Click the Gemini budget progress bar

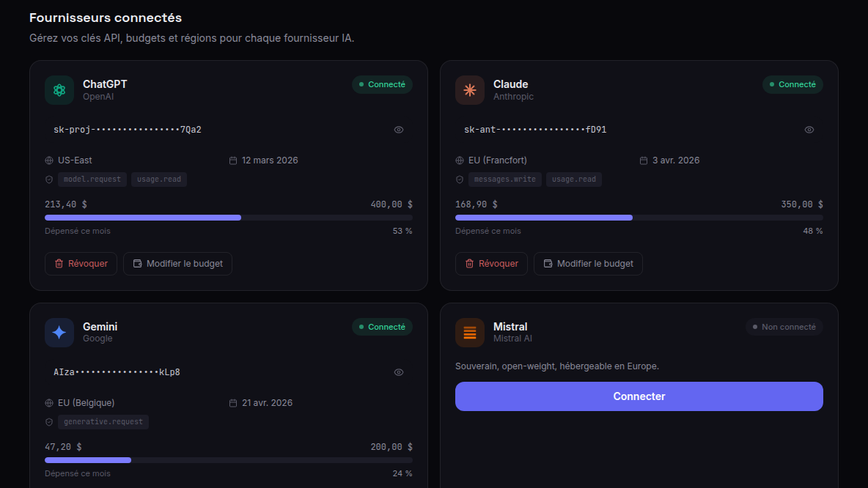[229, 460]
